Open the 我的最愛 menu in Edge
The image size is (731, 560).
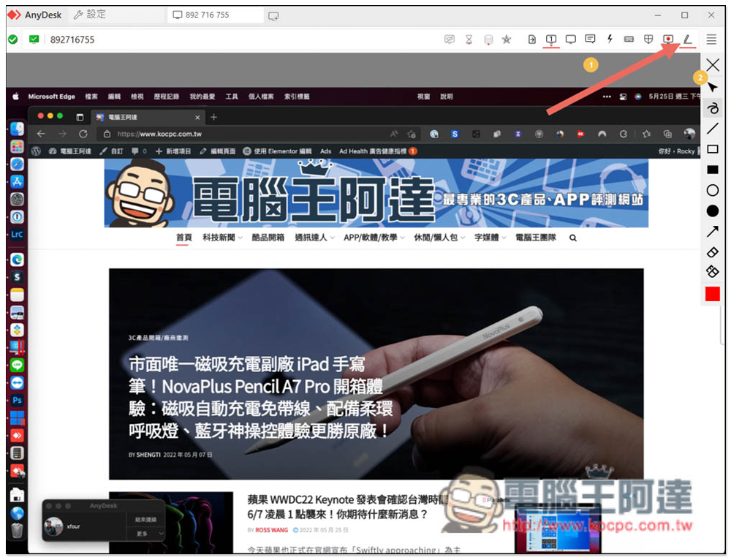pos(202,97)
